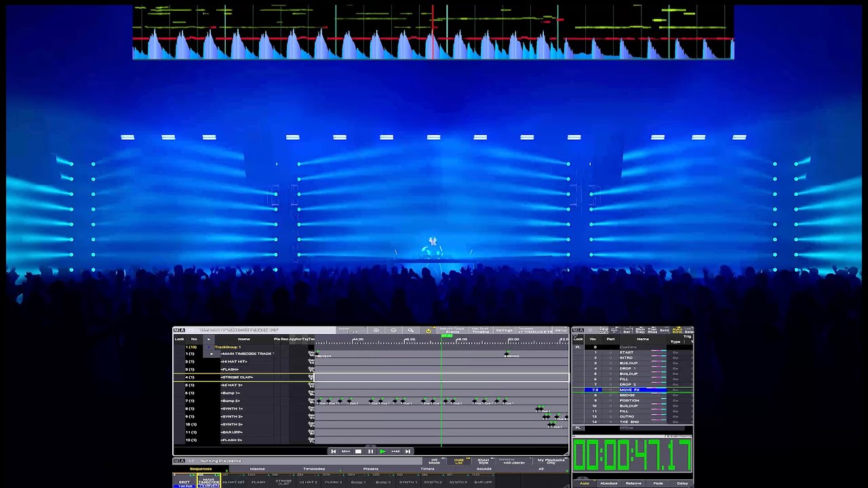Toggle Off Mode in Running Playbacks
Viewport: 868px width, 488px height.
click(435, 461)
